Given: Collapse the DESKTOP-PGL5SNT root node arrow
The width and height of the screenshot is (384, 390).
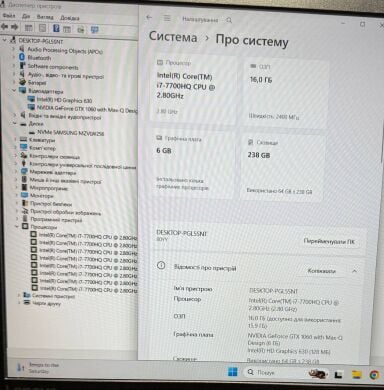Looking at the screenshot, I should pos(5,40).
